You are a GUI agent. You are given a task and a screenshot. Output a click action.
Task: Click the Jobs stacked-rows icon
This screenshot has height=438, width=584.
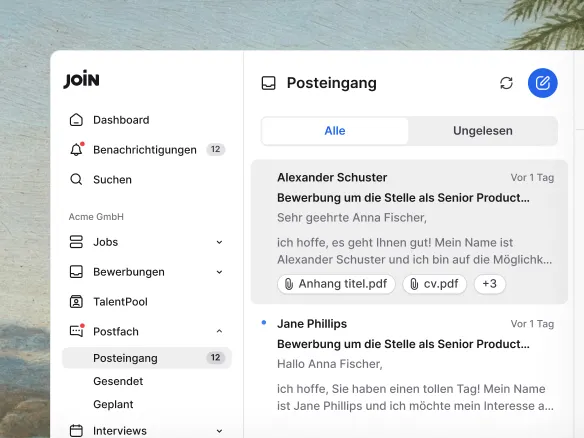point(76,242)
